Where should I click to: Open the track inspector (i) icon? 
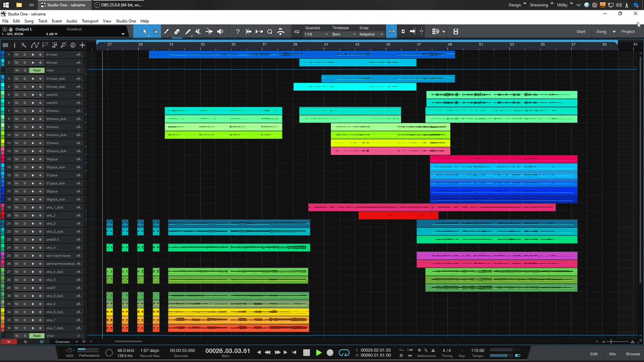click(14, 45)
